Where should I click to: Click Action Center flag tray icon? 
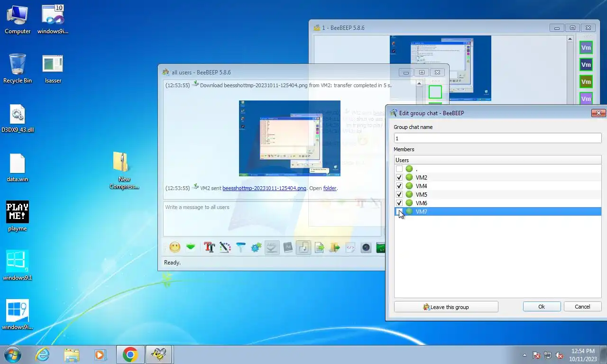(536, 355)
